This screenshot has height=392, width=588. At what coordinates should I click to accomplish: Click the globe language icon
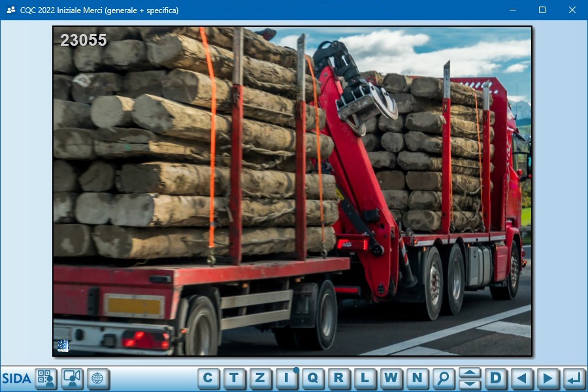[x=98, y=378]
